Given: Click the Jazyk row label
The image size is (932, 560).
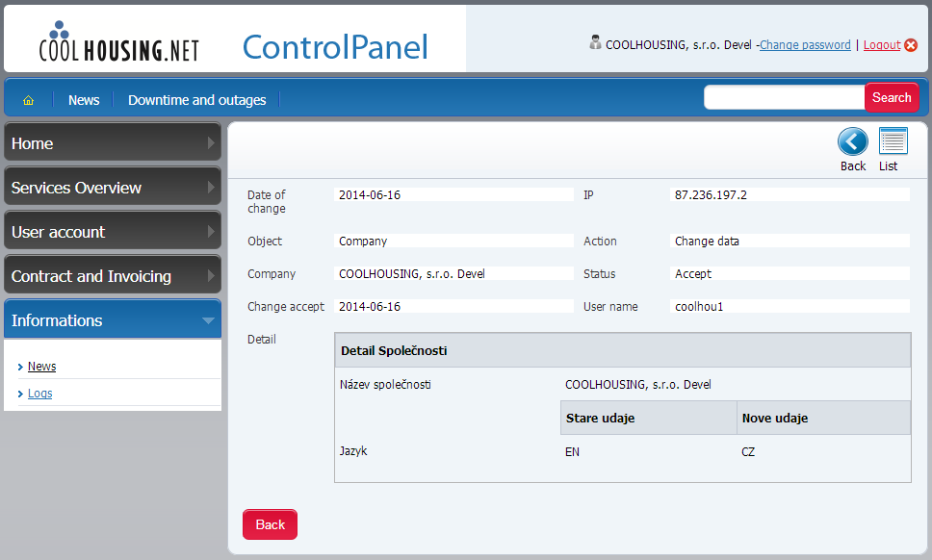Looking at the screenshot, I should [x=353, y=451].
